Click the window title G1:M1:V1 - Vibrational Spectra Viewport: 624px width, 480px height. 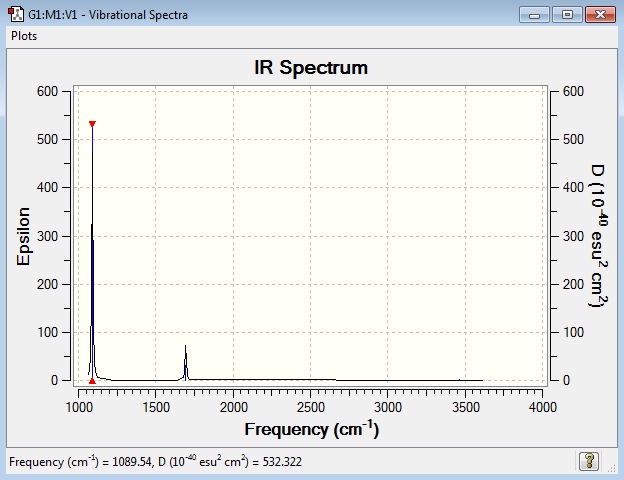point(108,15)
